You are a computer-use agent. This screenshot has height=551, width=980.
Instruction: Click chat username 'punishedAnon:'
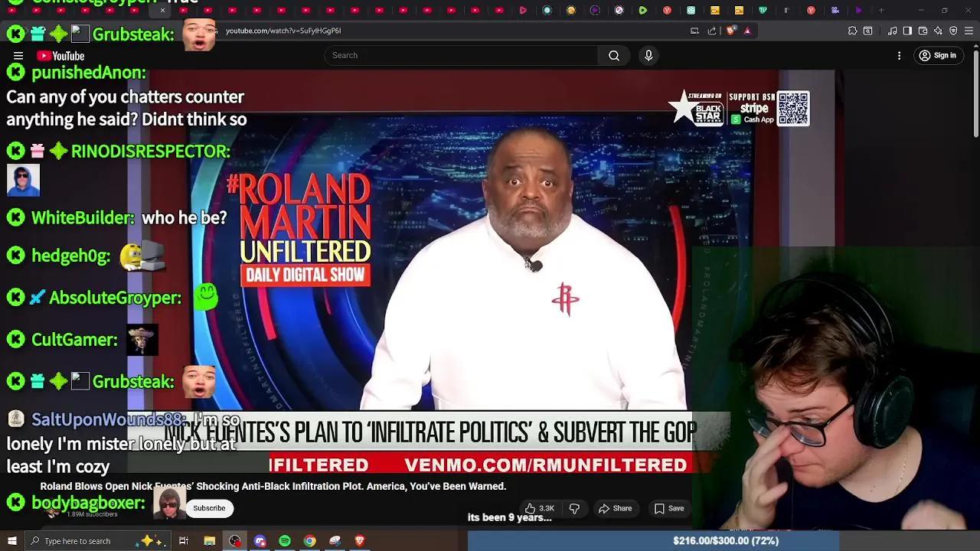[89, 73]
